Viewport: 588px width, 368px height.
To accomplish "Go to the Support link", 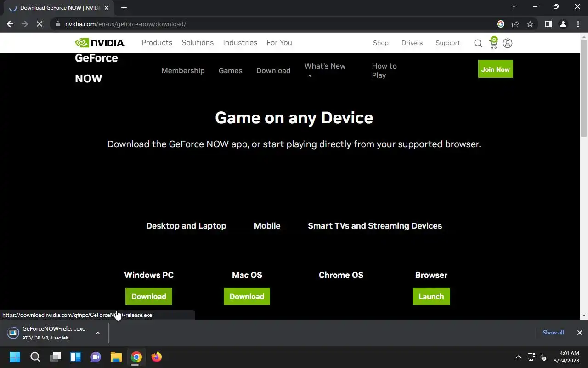I will [448, 43].
